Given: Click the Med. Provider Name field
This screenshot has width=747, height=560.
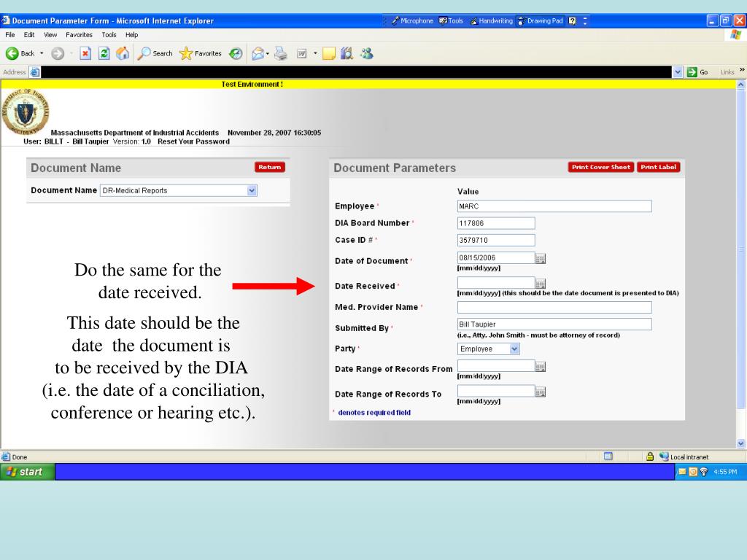Looking at the screenshot, I should tap(554, 307).
